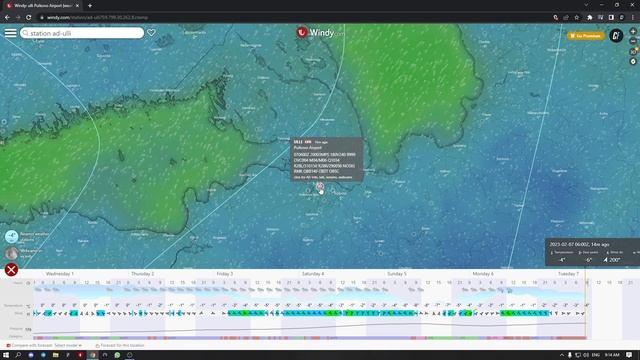Click the ULLI METAR station popup

pos(327,160)
